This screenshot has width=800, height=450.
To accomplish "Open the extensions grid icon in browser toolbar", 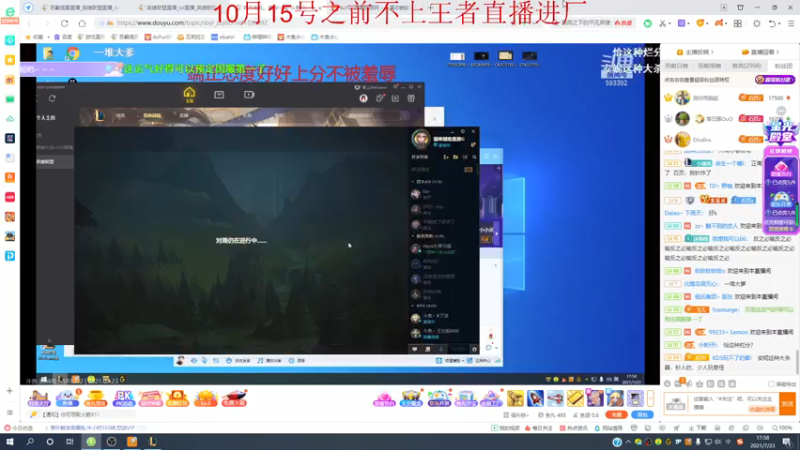I will coord(738,23).
